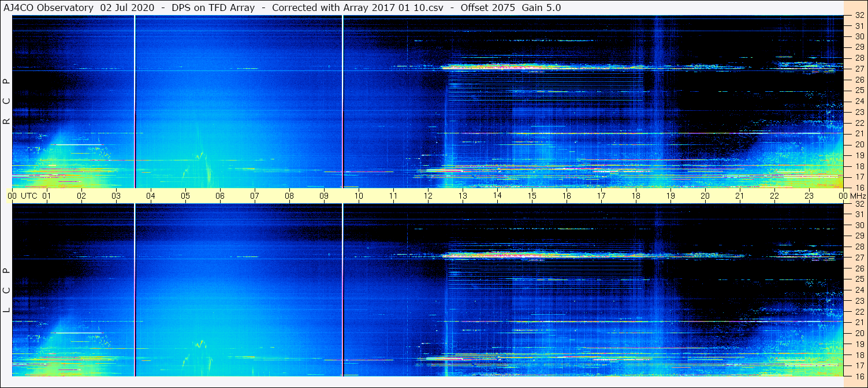Click the R C P panel label

6,102
